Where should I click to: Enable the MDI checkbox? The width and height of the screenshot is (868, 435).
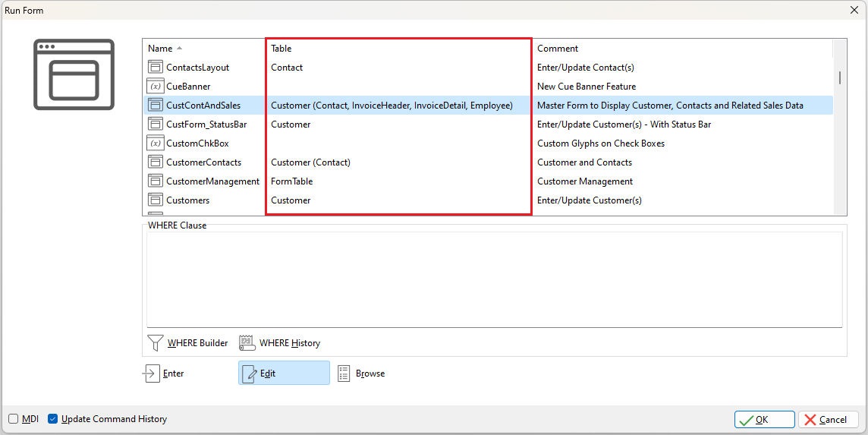14,419
